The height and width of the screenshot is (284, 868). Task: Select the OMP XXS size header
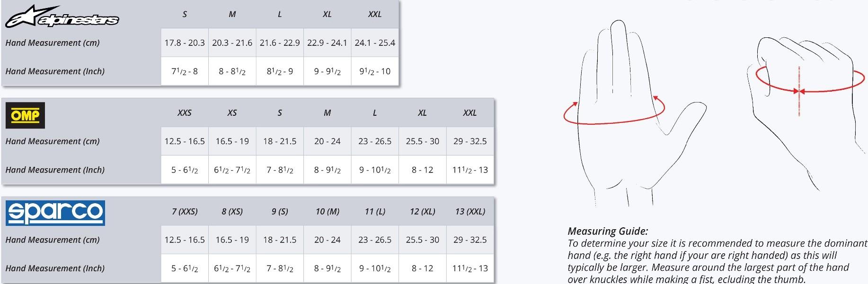click(x=185, y=113)
